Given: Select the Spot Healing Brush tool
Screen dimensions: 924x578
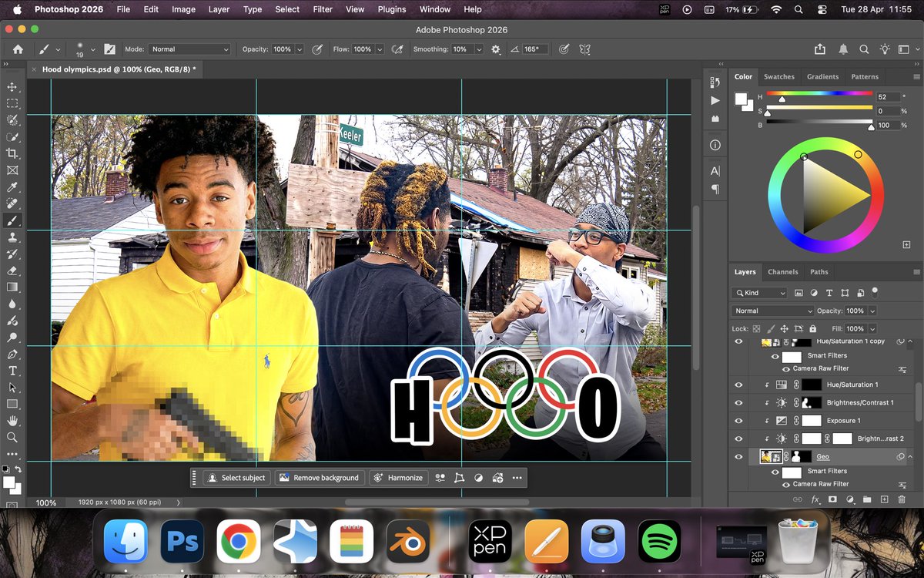Looking at the screenshot, I should click(x=12, y=204).
